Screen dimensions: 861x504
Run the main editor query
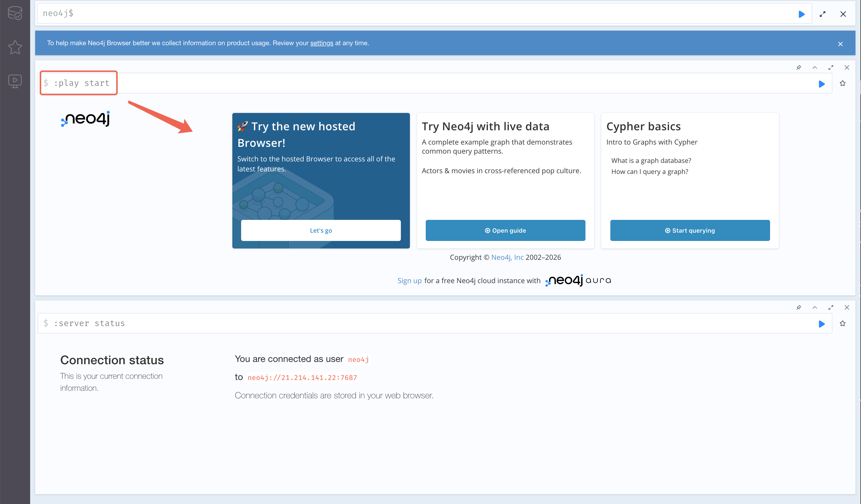coord(801,14)
